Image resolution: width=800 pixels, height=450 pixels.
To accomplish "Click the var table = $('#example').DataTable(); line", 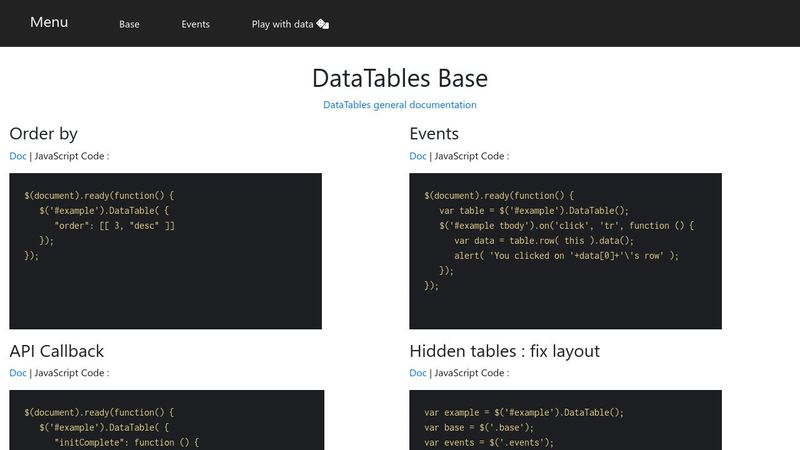I will [x=534, y=211].
